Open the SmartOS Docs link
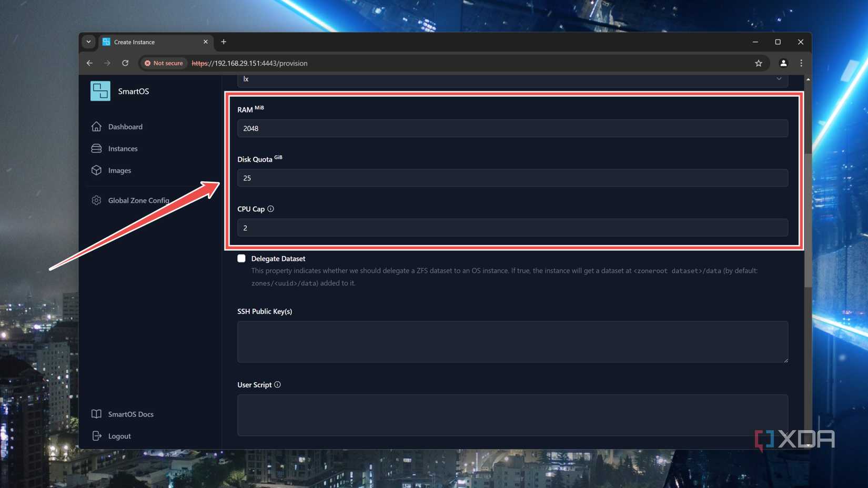This screenshot has height=488, width=868. click(x=131, y=414)
